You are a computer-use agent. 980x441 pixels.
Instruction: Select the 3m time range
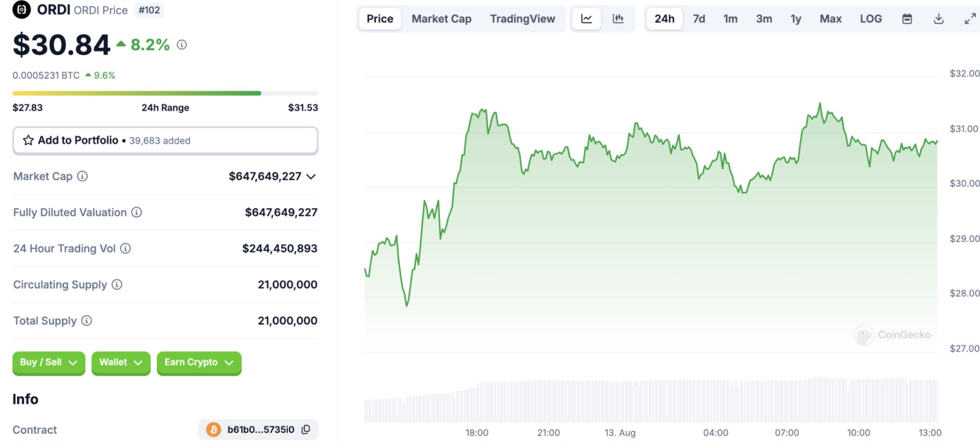[x=764, y=19]
